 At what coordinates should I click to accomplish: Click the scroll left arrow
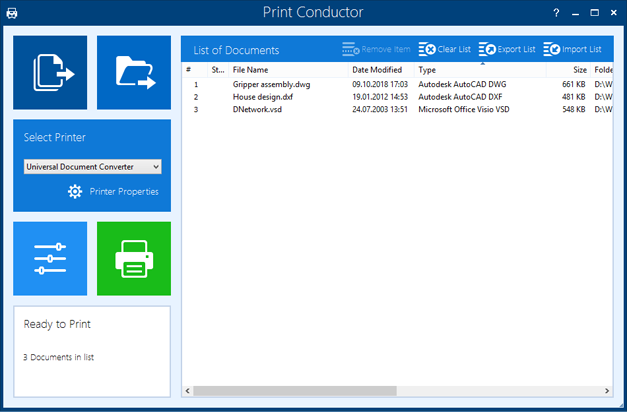pos(188,391)
